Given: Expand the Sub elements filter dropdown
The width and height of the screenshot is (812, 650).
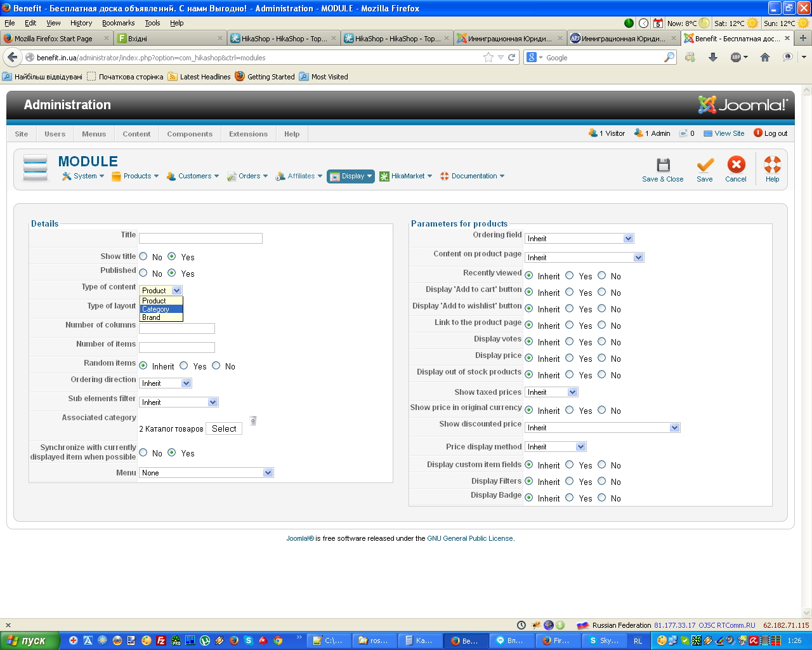Looking at the screenshot, I should (x=179, y=402).
